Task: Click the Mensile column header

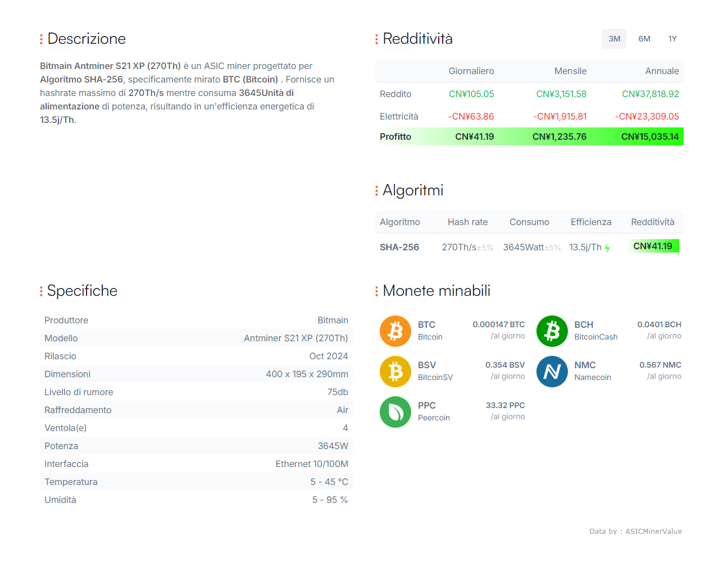Action: 570,71
